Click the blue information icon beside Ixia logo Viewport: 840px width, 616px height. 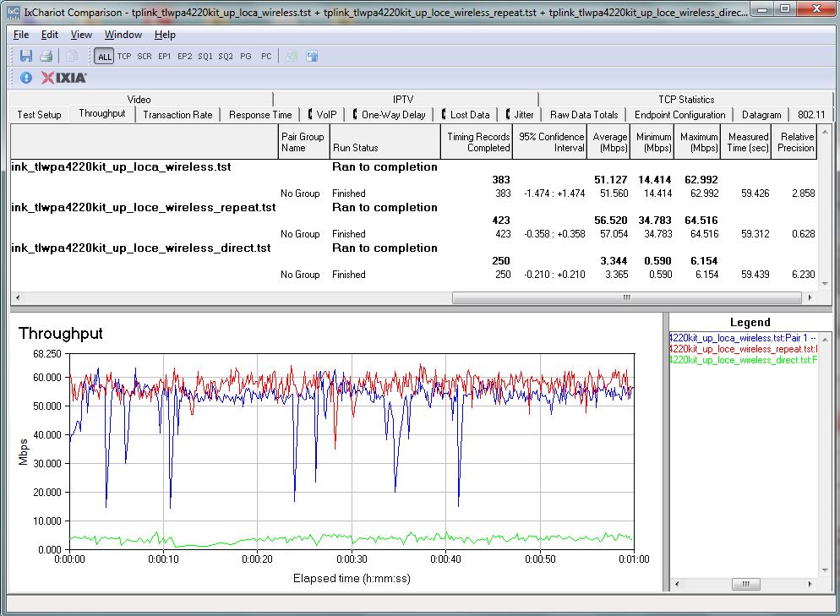25,78
